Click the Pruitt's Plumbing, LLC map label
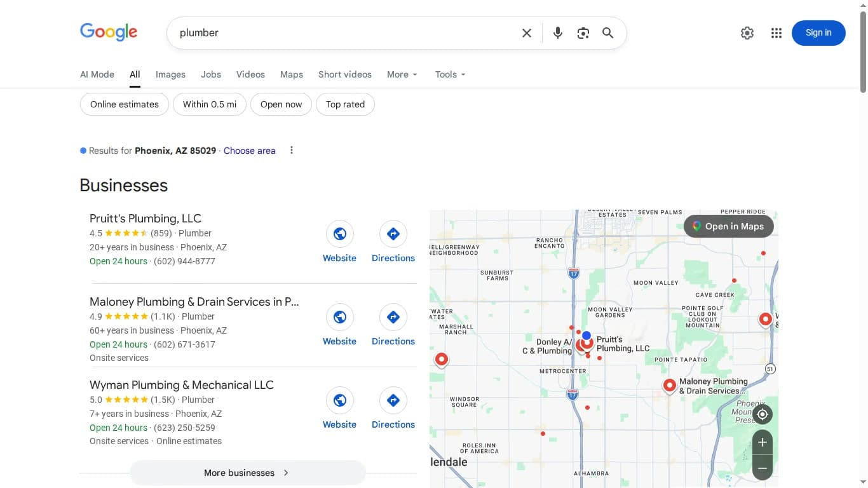The image size is (868, 488). (x=623, y=344)
